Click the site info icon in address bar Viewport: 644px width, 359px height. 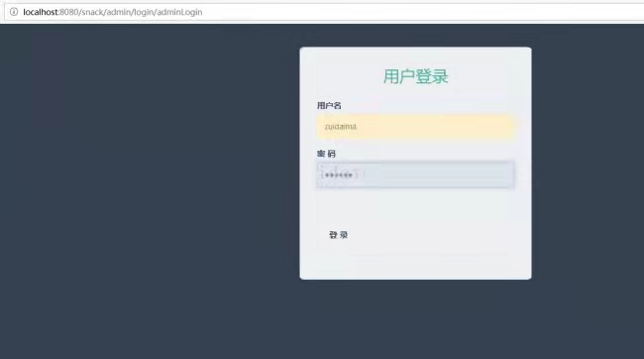pyautogui.click(x=14, y=12)
